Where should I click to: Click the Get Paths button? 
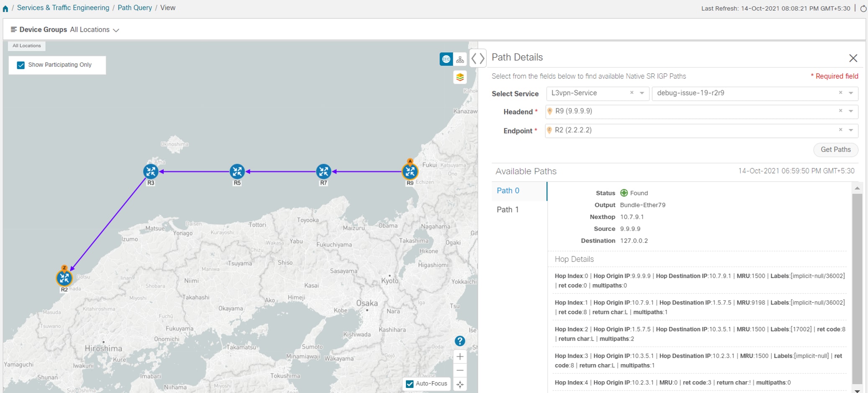point(835,150)
